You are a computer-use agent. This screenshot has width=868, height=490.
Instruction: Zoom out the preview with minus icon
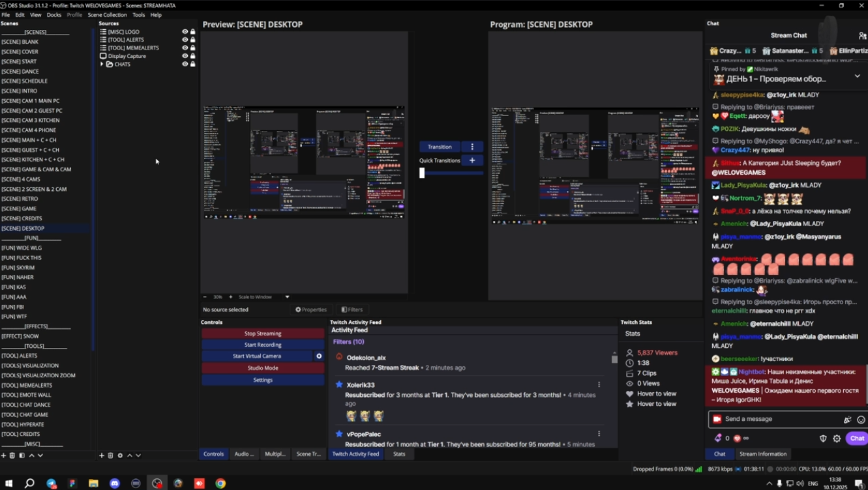tap(205, 297)
